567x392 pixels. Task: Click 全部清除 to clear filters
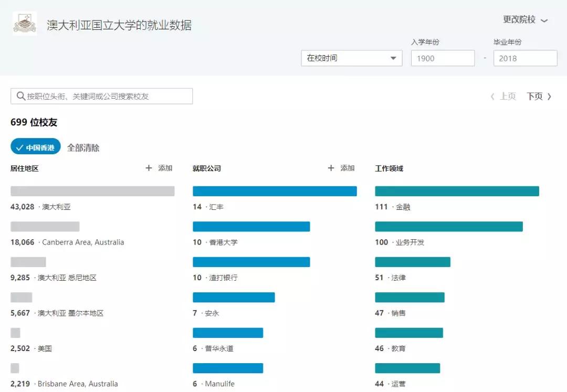[83, 148]
